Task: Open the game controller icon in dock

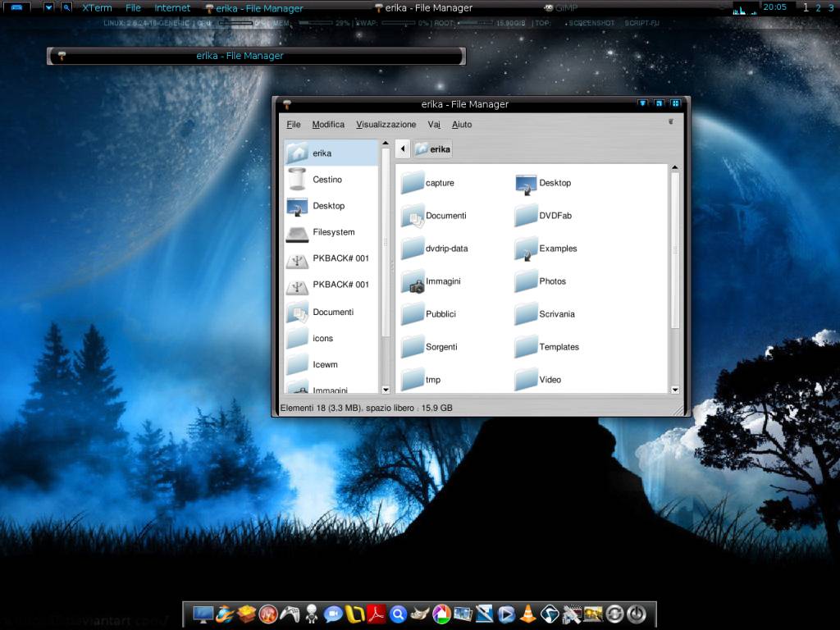Action: pos(290,614)
